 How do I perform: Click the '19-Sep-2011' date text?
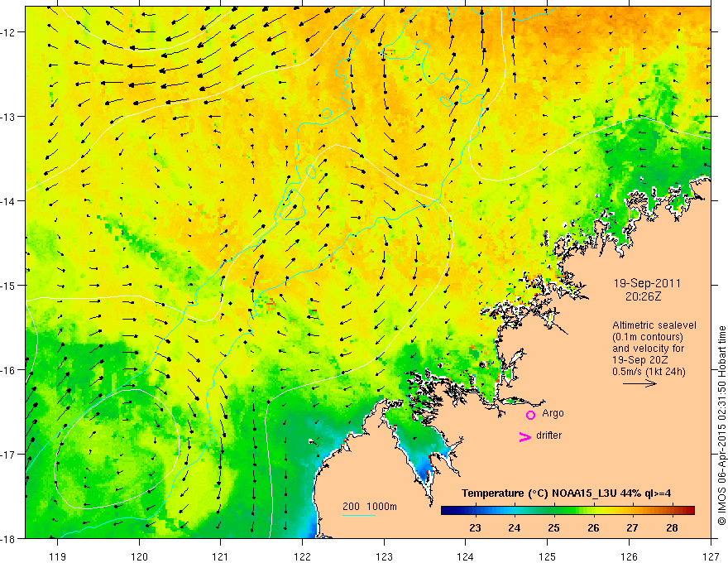[x=647, y=283]
